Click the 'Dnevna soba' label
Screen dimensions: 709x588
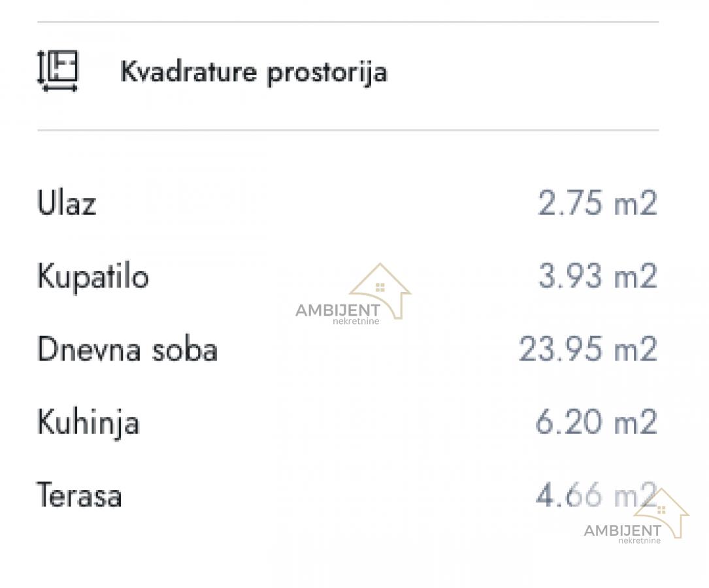click(127, 350)
